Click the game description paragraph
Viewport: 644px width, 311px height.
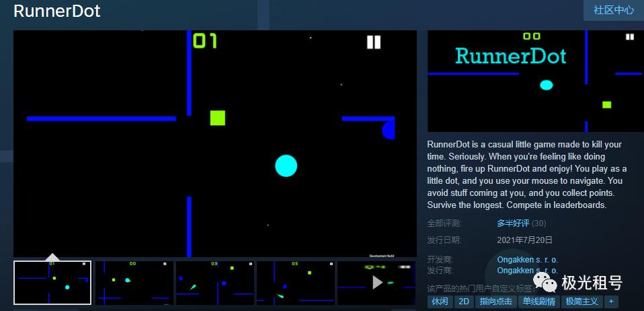pyautogui.click(x=527, y=174)
